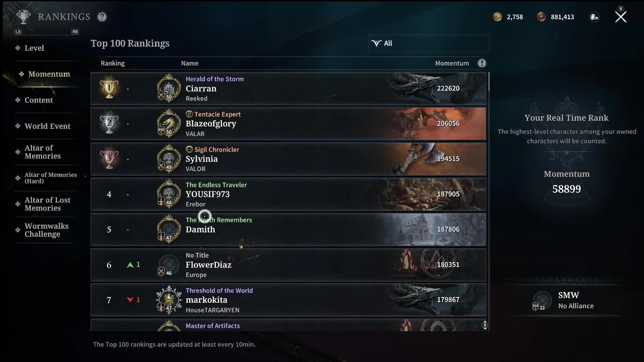644x362 pixels.
Task: Close the Rankings screen with X
Action: tap(621, 17)
